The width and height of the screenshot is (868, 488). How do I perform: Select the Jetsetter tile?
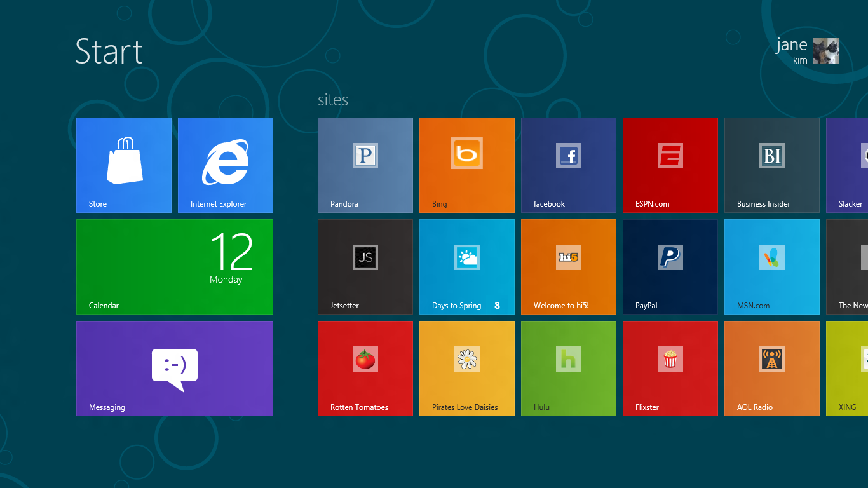pos(365,267)
